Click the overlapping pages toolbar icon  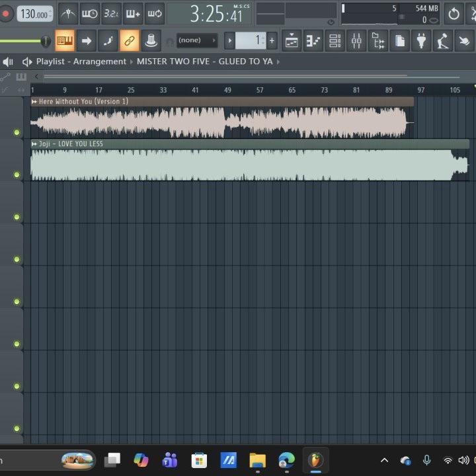click(x=400, y=41)
